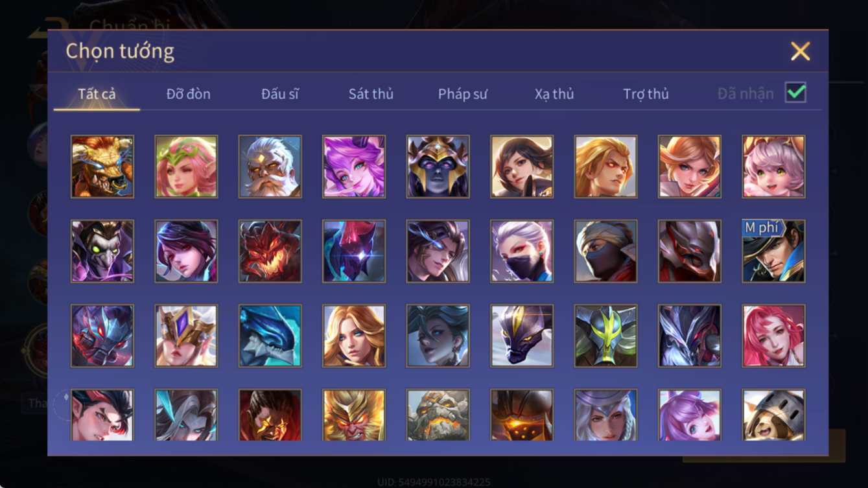Switch to the Đỡ đòn tab

click(188, 94)
